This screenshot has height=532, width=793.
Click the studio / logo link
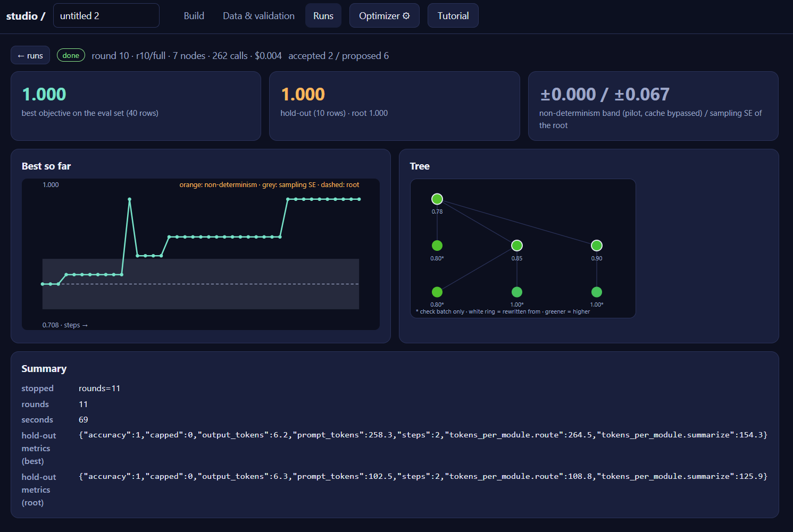point(26,16)
